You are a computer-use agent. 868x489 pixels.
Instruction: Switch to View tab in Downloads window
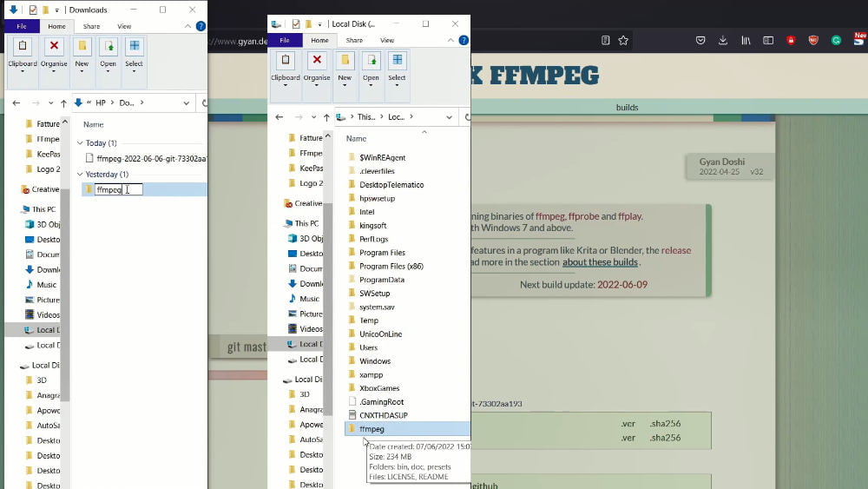pyautogui.click(x=124, y=26)
